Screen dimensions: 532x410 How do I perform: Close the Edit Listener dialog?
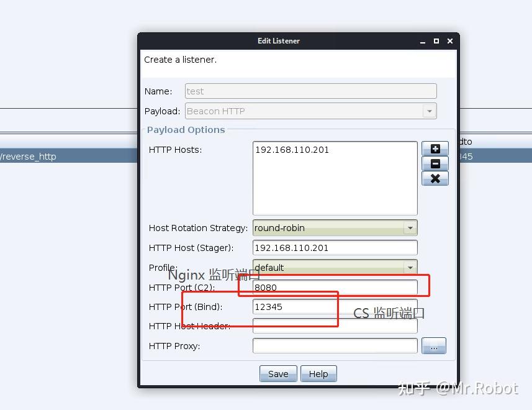(450, 41)
